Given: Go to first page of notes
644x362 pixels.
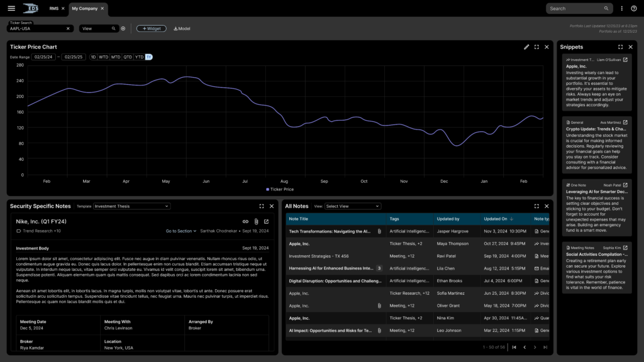Looking at the screenshot, I should (x=514, y=347).
